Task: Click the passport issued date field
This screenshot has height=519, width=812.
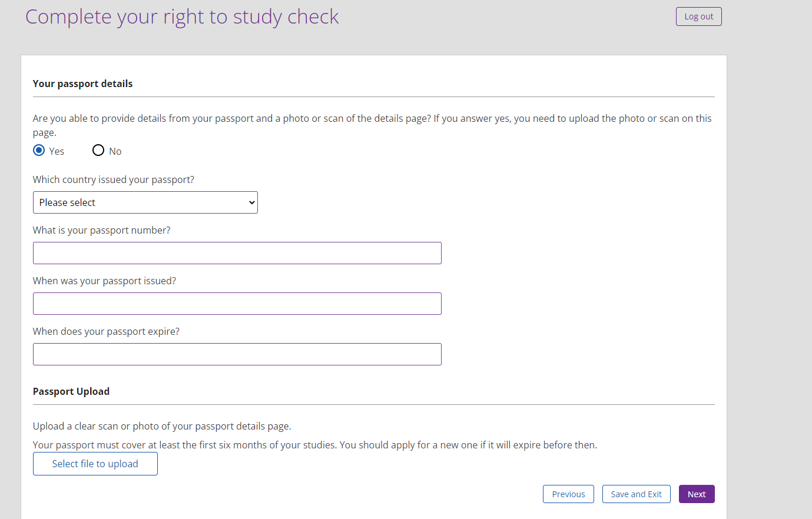Action: pos(237,304)
